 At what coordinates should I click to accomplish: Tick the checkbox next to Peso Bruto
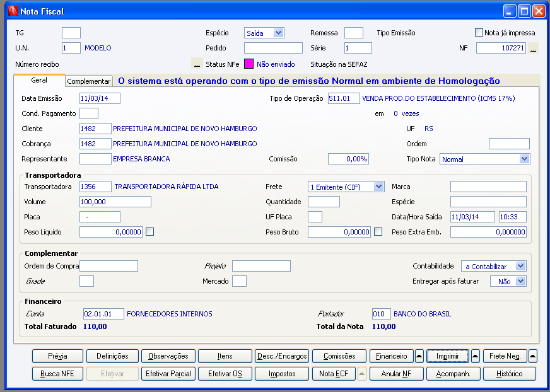(378, 231)
